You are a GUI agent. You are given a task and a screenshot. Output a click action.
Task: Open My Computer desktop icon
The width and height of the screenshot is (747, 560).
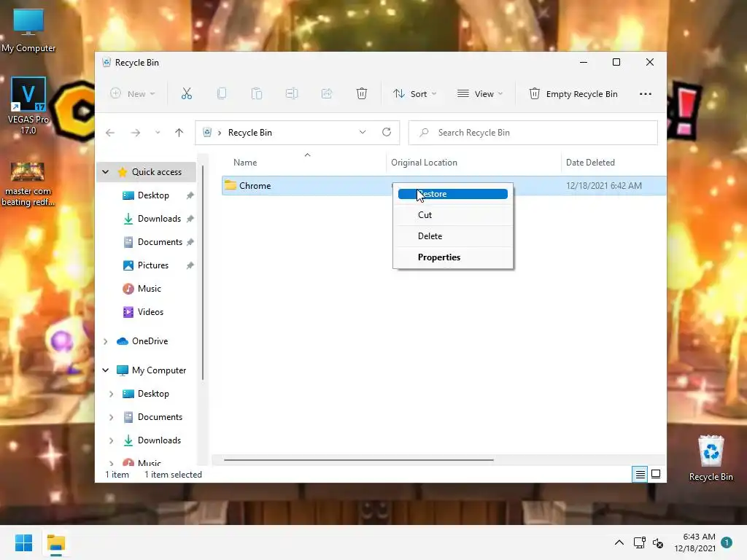point(28,31)
